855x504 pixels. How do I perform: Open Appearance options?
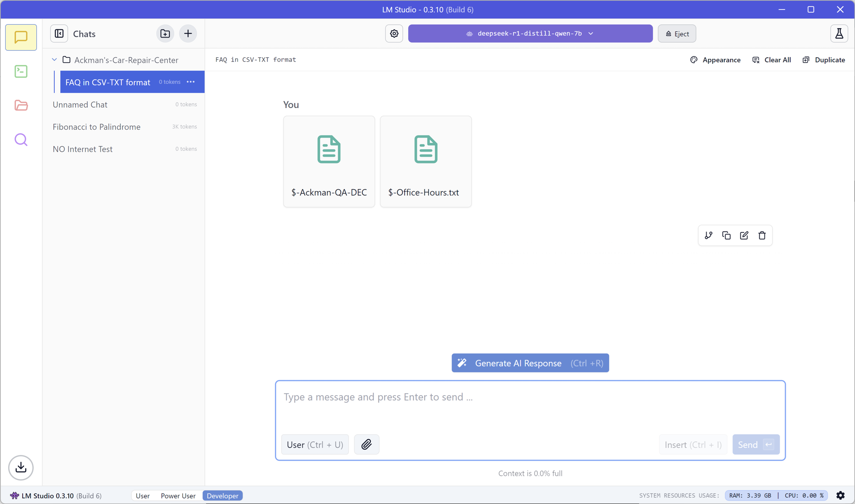point(715,60)
